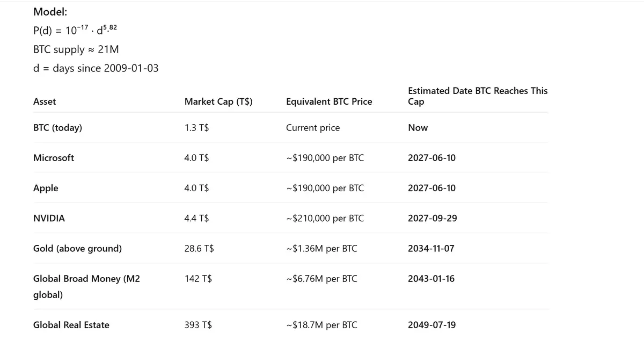The width and height of the screenshot is (644, 355).
Task: Click the "2043-01-16" estimated date
Action: (431, 279)
